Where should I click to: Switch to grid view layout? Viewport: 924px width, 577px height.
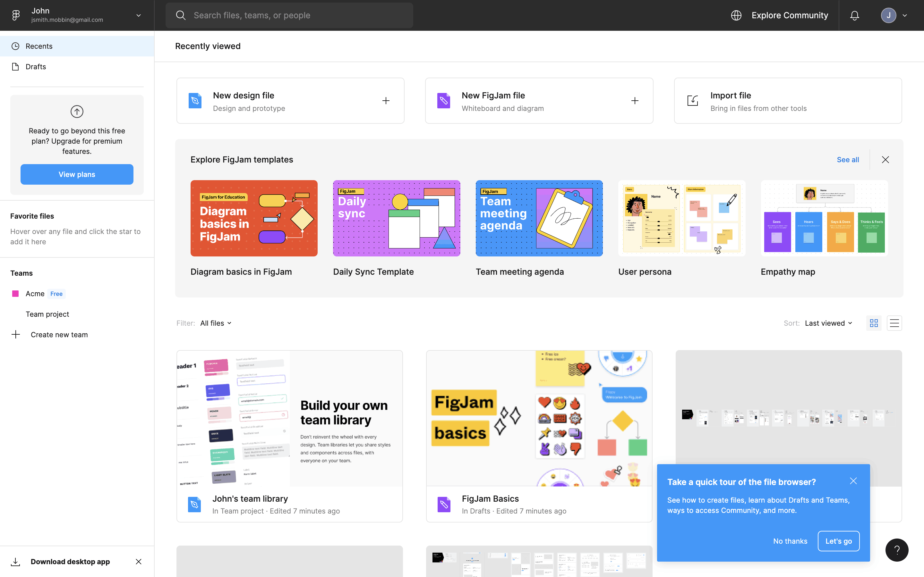click(874, 323)
